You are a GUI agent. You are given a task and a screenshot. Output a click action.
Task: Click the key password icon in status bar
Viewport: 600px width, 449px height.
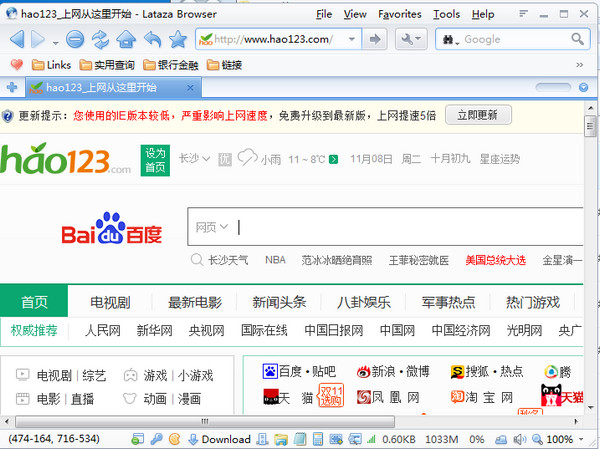[x=156, y=439]
